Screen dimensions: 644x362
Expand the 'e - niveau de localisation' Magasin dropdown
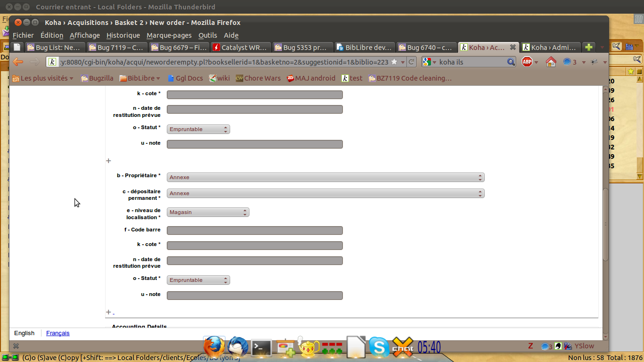pos(208,212)
